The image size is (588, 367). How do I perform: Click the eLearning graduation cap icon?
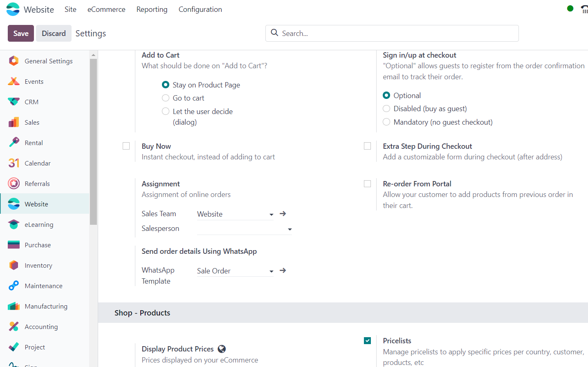pos(13,224)
